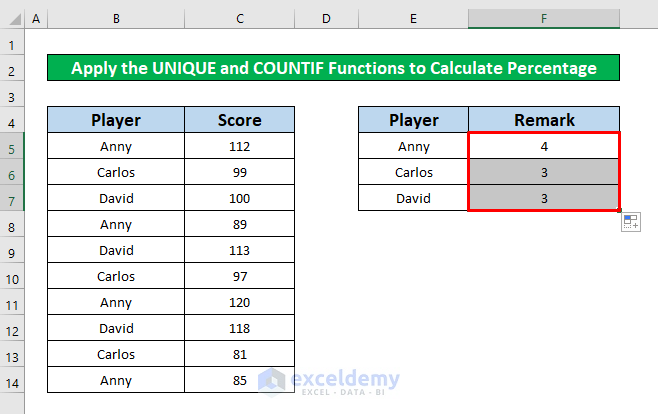Select the cell containing score 120
658x414 pixels.
pyautogui.click(x=239, y=302)
